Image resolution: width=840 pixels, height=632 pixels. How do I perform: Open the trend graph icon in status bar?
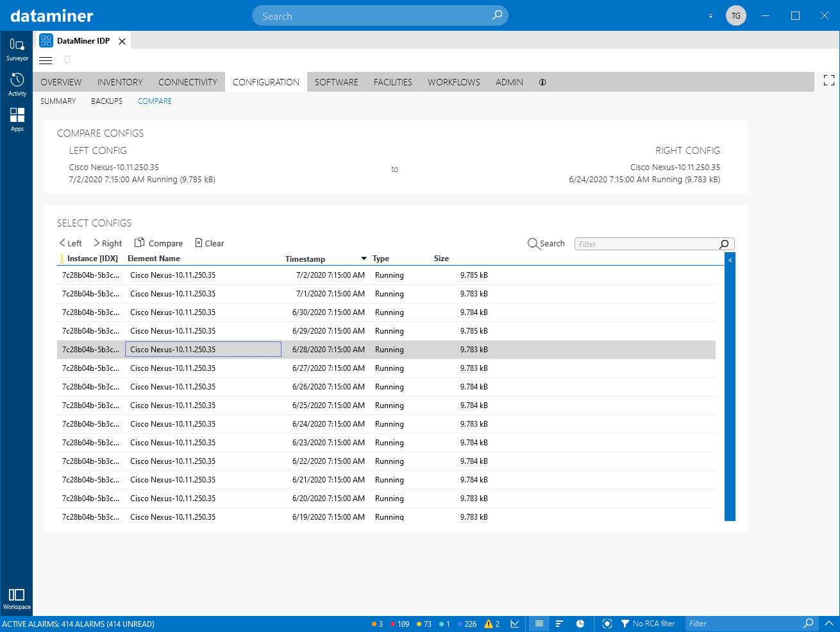pyautogui.click(x=515, y=624)
